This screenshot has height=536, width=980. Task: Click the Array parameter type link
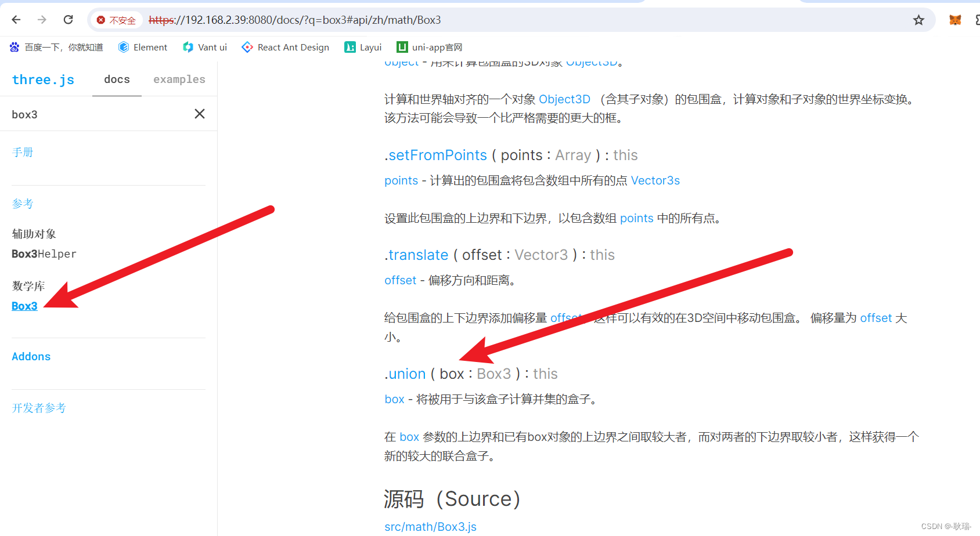coord(573,155)
